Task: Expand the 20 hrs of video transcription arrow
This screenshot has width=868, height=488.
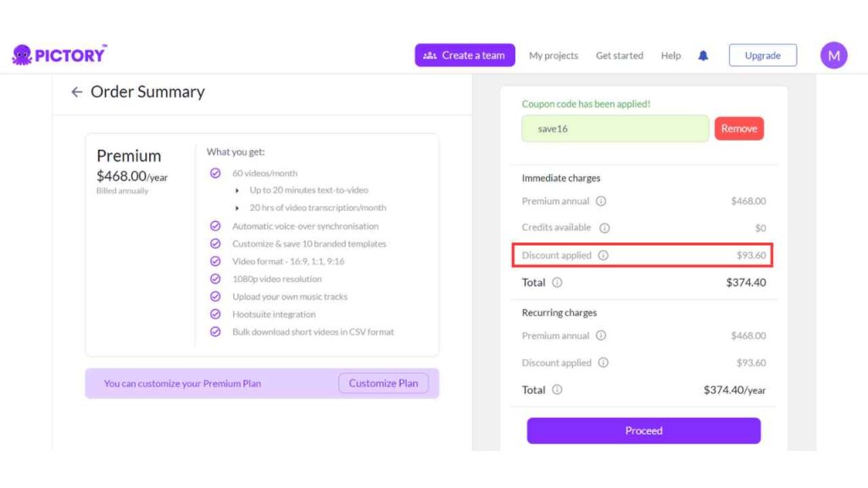Action: point(237,208)
